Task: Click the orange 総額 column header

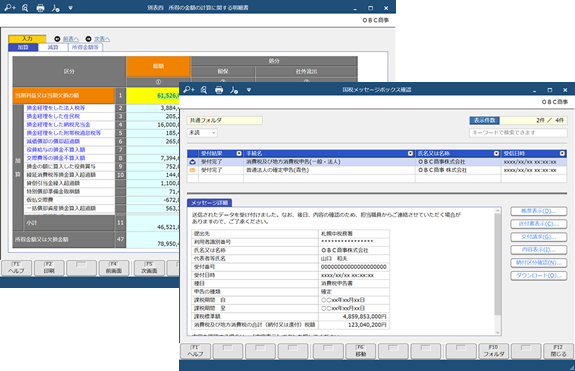Action: (158, 66)
